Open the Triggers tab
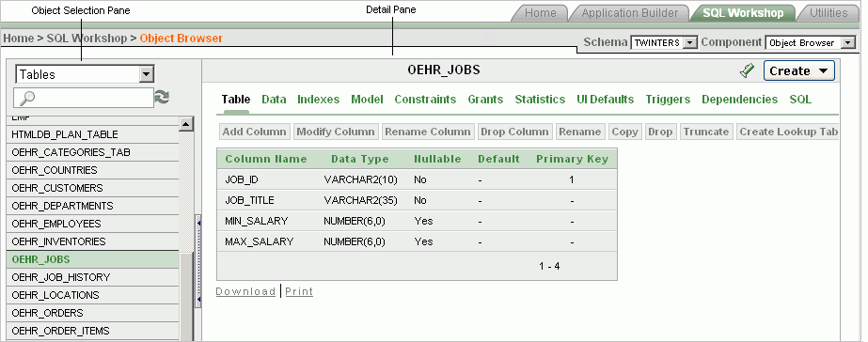Viewport: 868px width, 342px height. (x=668, y=100)
